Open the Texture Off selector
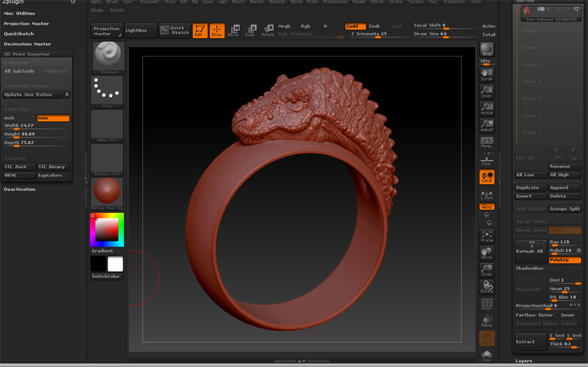The width and height of the screenshot is (588, 367). click(107, 160)
